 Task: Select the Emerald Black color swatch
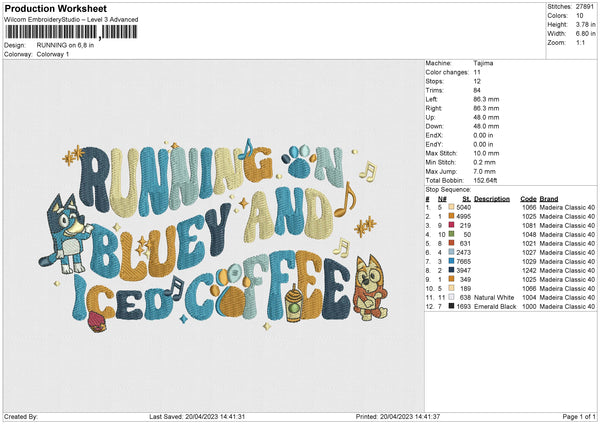[451, 306]
